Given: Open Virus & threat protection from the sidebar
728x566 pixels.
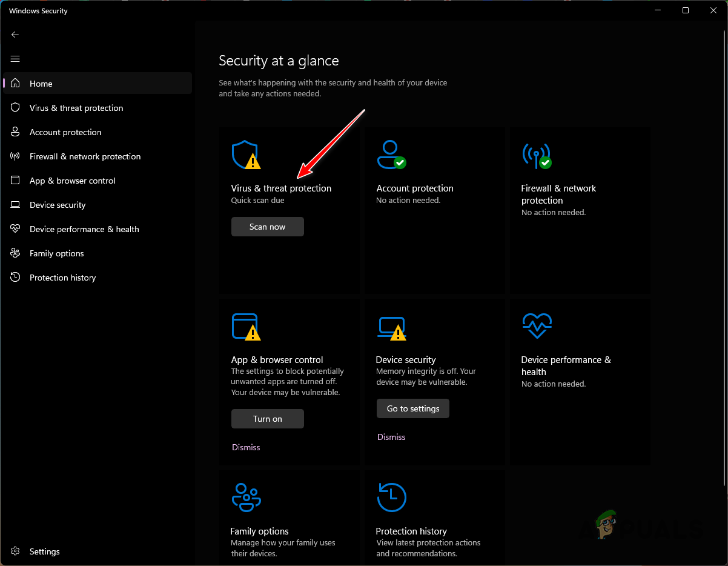Looking at the screenshot, I should [x=15, y=107].
